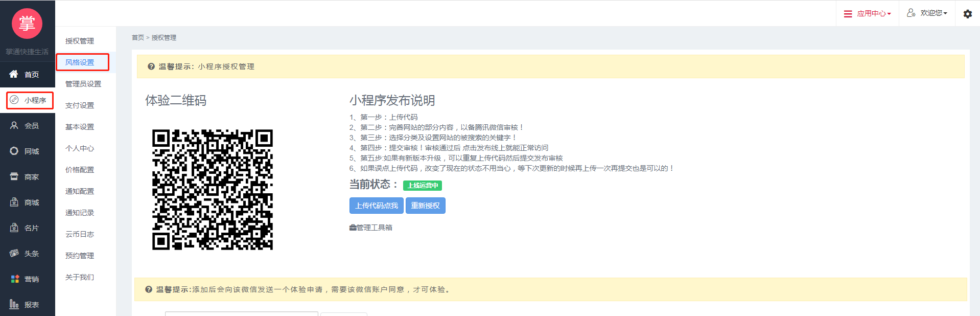Open settings via the gear icon
The image size is (980, 316).
point(968,14)
